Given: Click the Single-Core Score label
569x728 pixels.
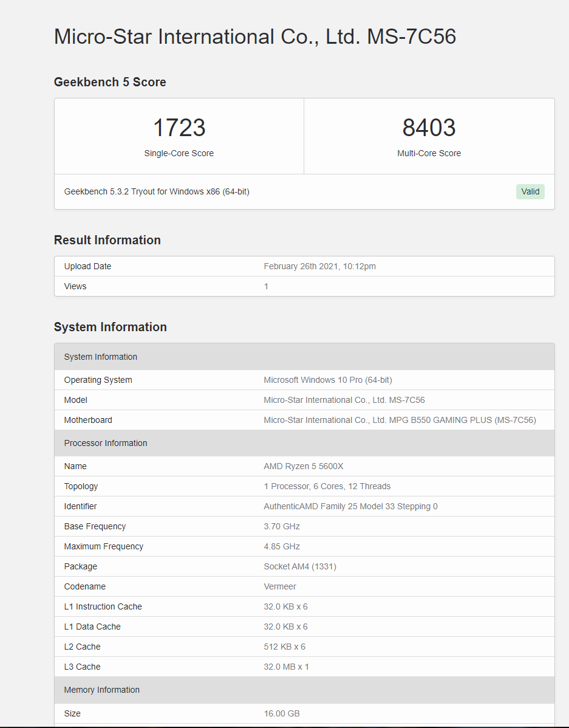Looking at the screenshot, I should (x=179, y=153).
